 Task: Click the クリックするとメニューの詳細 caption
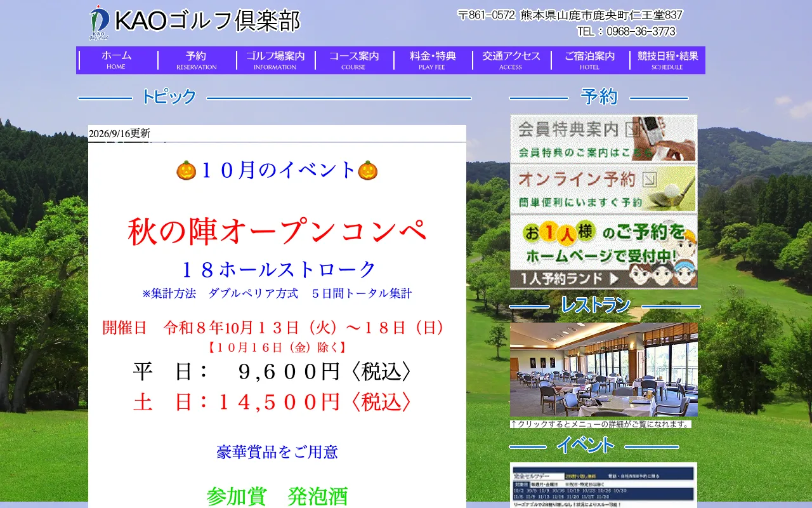[601, 424]
